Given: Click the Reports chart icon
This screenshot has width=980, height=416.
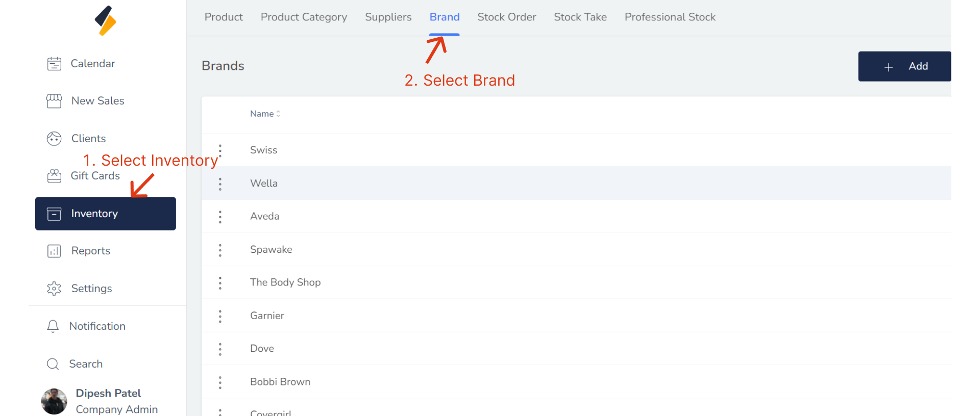Looking at the screenshot, I should click(x=54, y=251).
